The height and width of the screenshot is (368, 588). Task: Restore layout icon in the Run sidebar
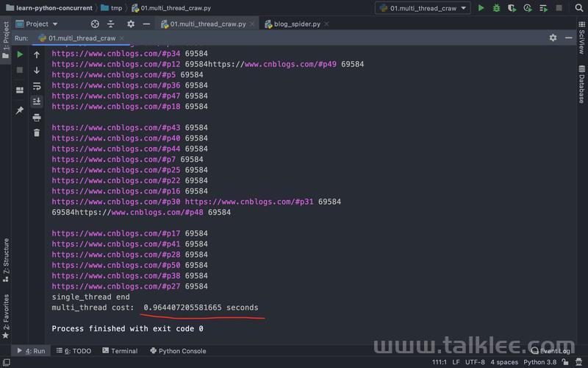pos(20,90)
